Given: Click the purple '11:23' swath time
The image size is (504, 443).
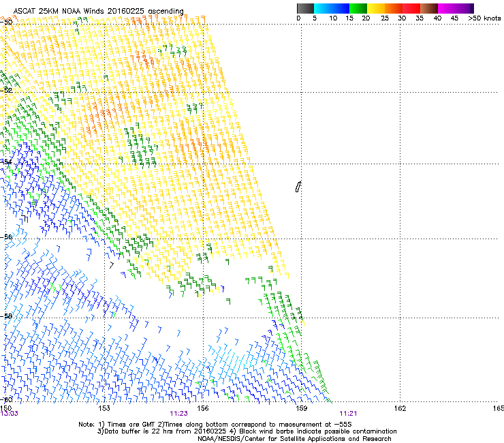Looking at the screenshot, I should 178,414.
